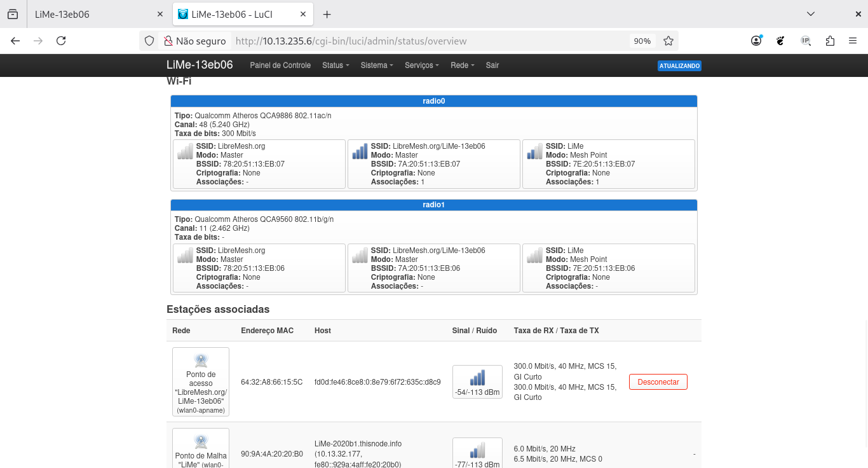Click MAC address 90:9A:4A:20:20:B0
The height and width of the screenshot is (468, 868).
pos(272,454)
